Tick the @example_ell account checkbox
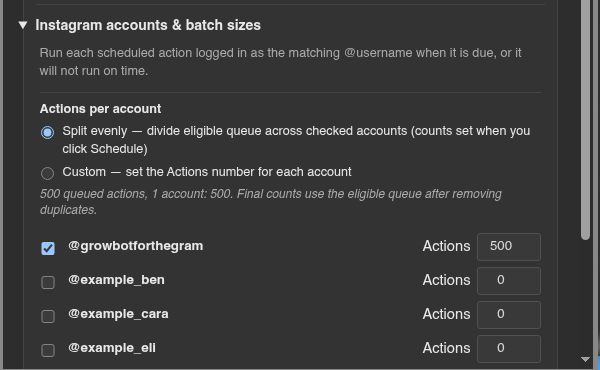 48,350
